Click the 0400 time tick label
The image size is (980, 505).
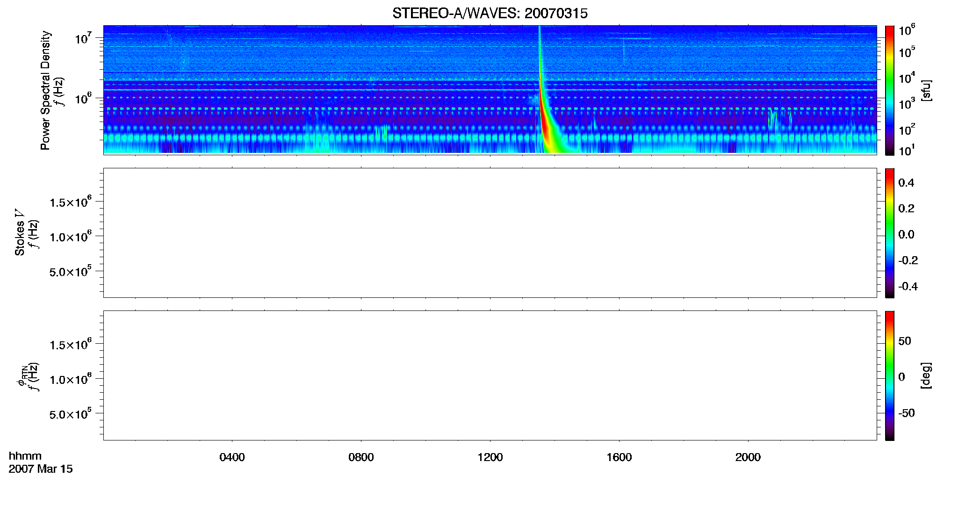click(232, 457)
